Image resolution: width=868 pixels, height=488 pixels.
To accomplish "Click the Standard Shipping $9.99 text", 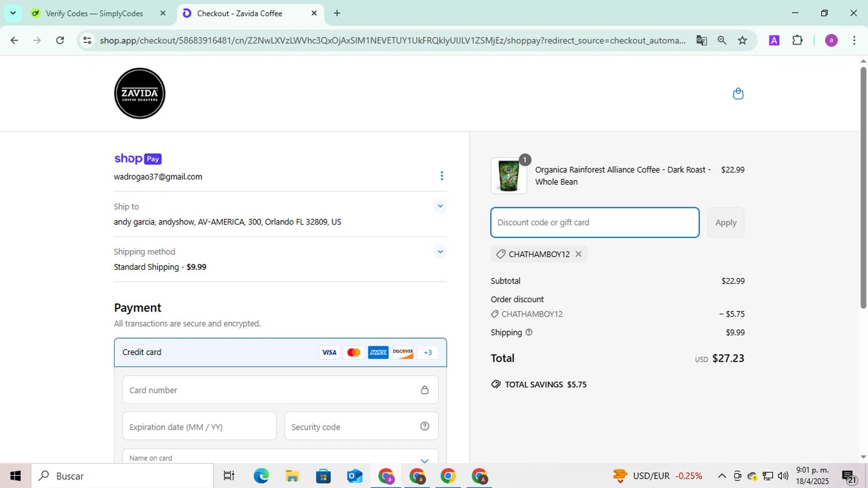I will point(160,267).
